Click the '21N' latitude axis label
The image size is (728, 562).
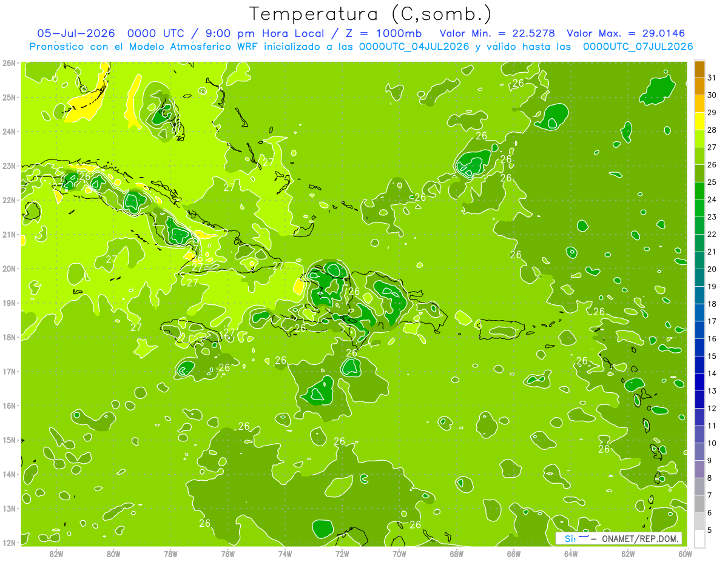coord(8,234)
